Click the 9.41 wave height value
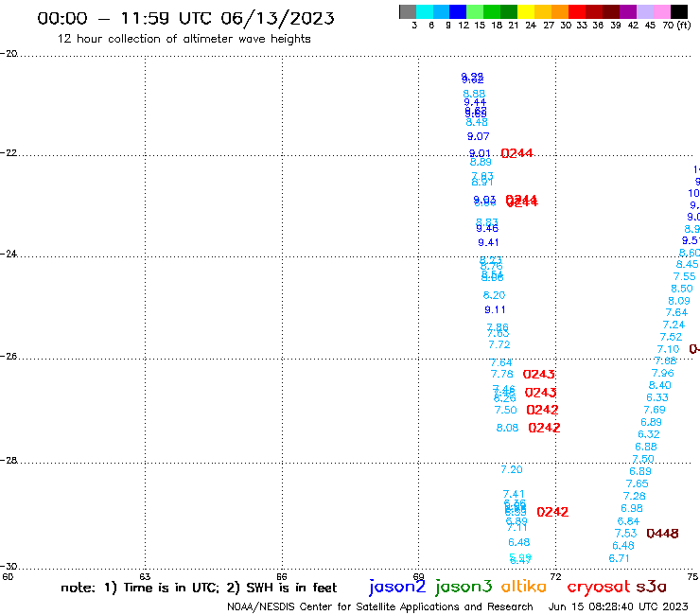The width and height of the screenshot is (700, 615). [x=488, y=242]
